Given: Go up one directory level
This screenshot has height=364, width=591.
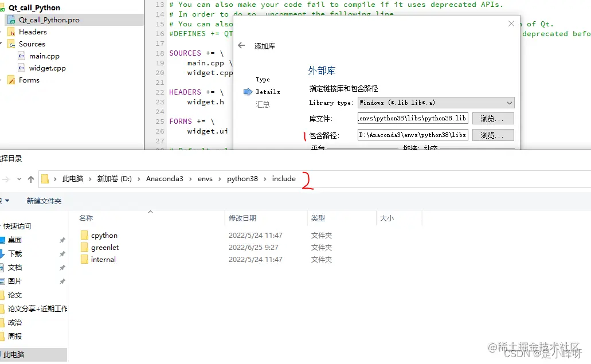Looking at the screenshot, I should click(x=31, y=179).
